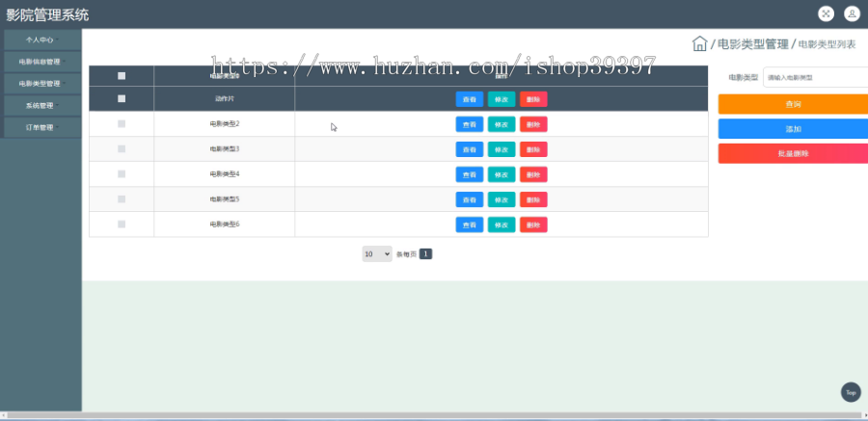Click the home icon in breadcrumb
This screenshot has height=421, width=868.
click(x=700, y=43)
